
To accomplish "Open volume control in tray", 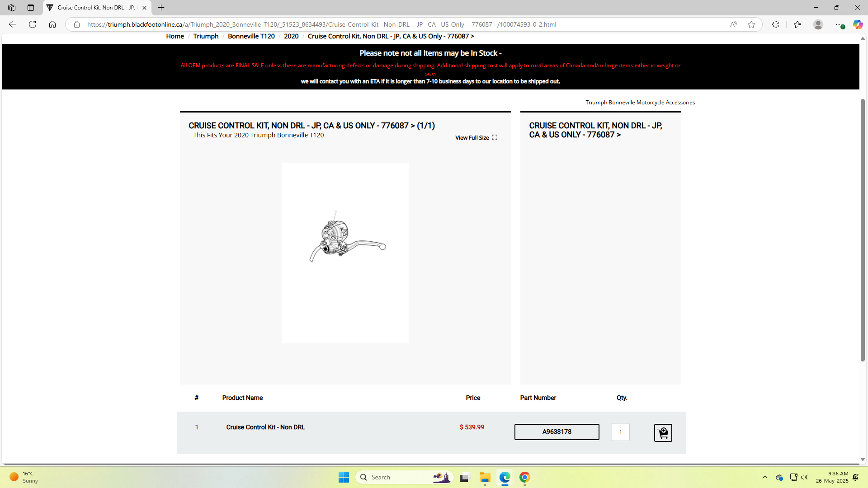I will 804,477.
